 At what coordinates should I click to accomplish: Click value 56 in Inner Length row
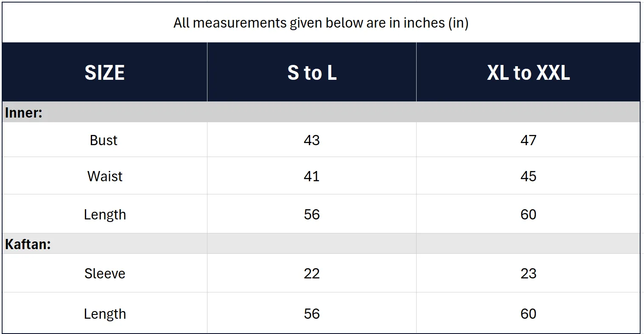312,214
